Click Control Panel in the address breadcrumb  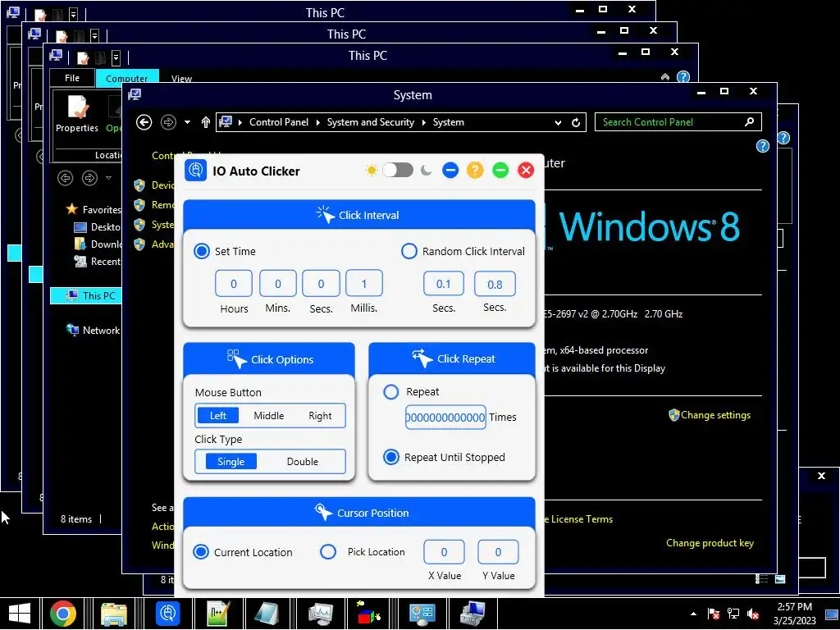tap(279, 122)
